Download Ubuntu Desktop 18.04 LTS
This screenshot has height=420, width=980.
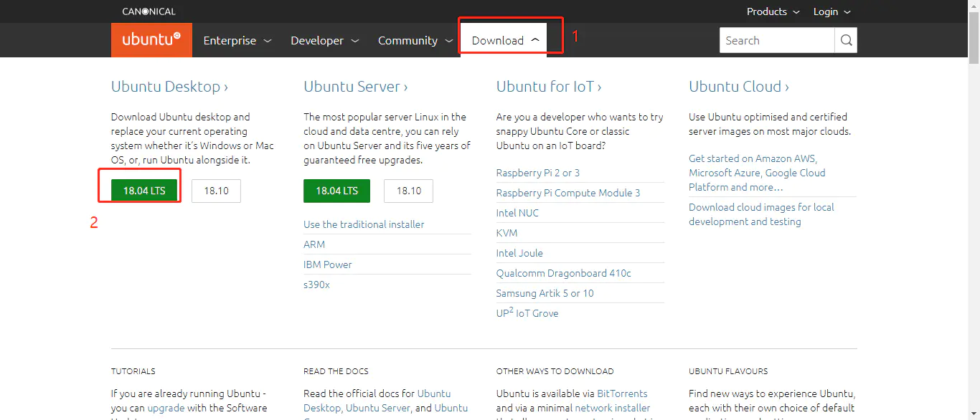[x=144, y=191]
